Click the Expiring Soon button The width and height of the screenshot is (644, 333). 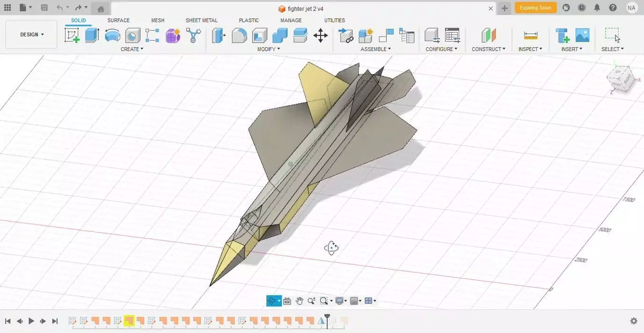[x=535, y=7]
